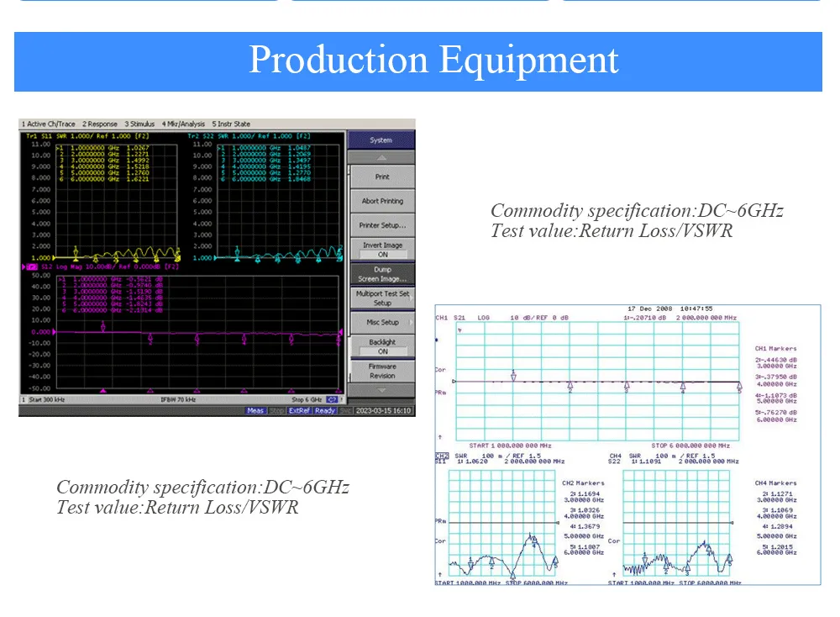Open the Mkr/Analysis menu
Screen dimensions: 840x617
click(183, 124)
